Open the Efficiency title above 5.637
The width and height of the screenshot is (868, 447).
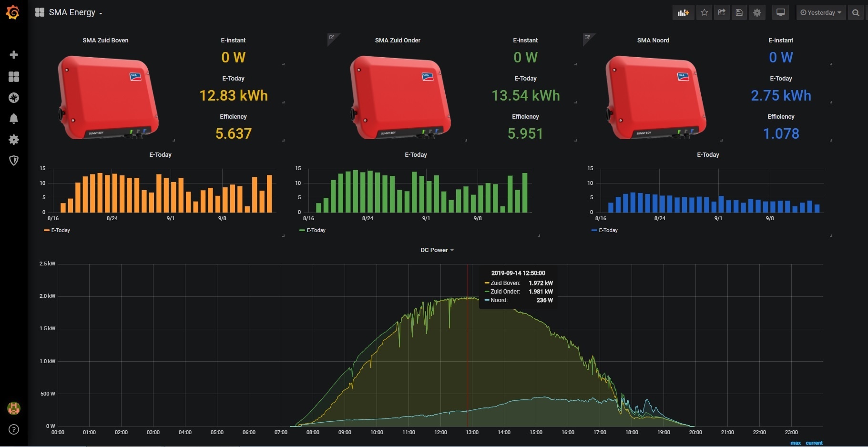pos(233,117)
